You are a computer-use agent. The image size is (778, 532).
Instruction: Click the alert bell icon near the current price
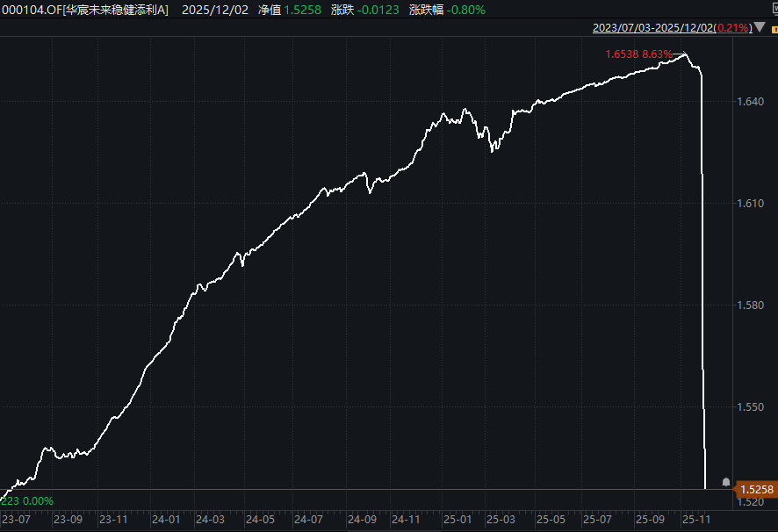coord(725,482)
